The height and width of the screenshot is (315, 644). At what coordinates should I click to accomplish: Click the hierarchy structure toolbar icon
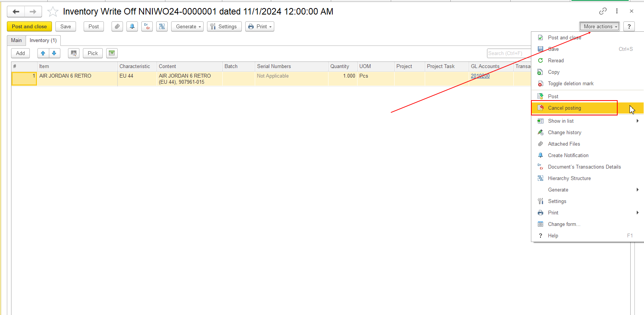tap(162, 26)
